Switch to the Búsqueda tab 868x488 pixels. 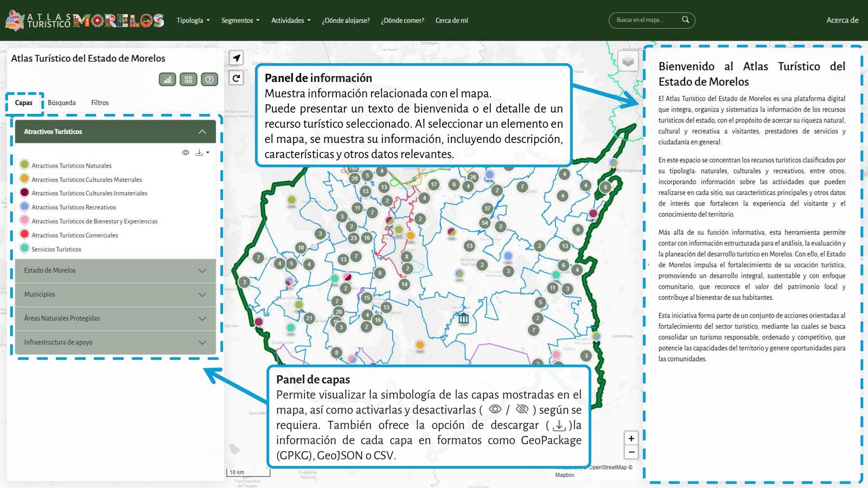point(62,102)
